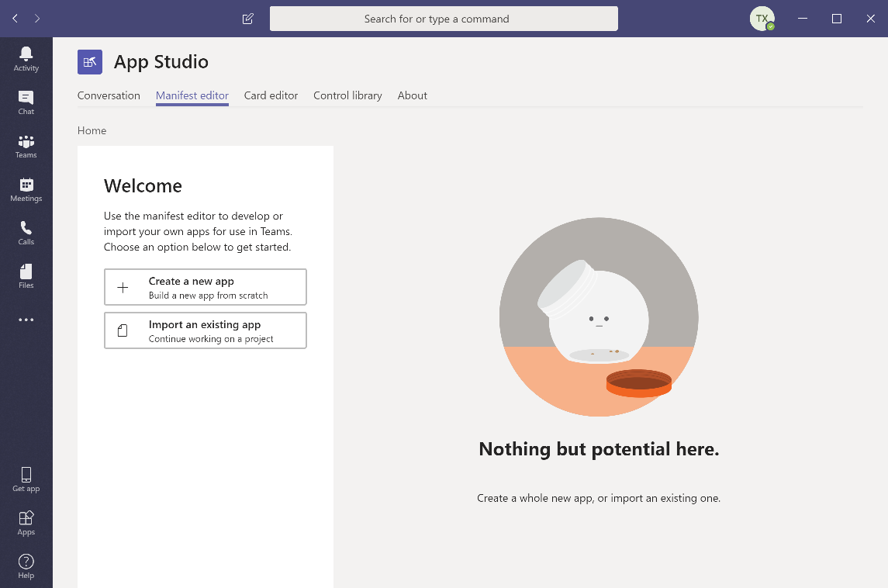This screenshot has width=888, height=588.
Task: Go to Teams in the sidebar
Action: [26, 146]
